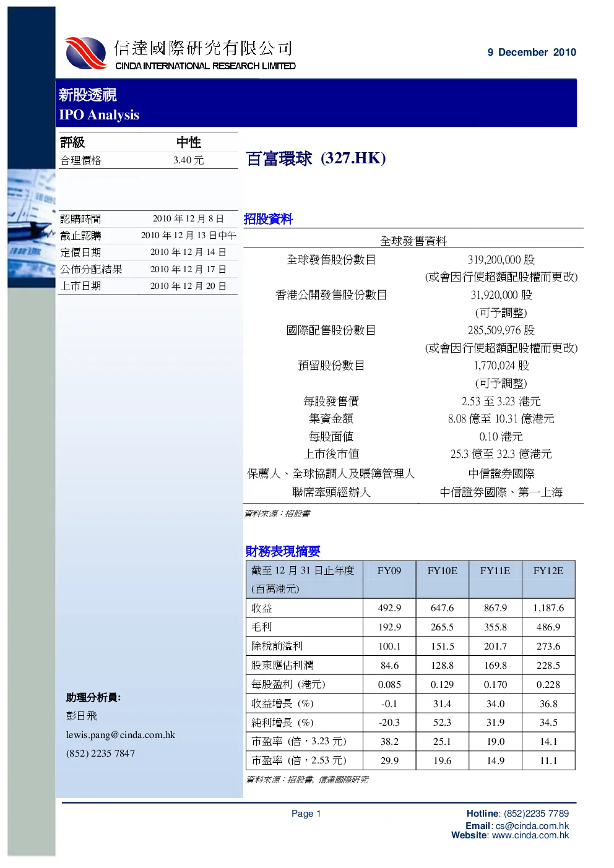The image size is (614, 868).
Task: Click FY12E revenue cell 1,187.6
Action: click(548, 608)
